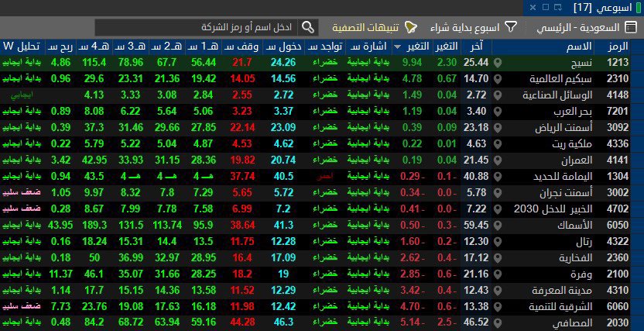Image resolution: width=644 pixels, height=331 pixels.
Task: Select symbol code 4322
Action: point(618,242)
